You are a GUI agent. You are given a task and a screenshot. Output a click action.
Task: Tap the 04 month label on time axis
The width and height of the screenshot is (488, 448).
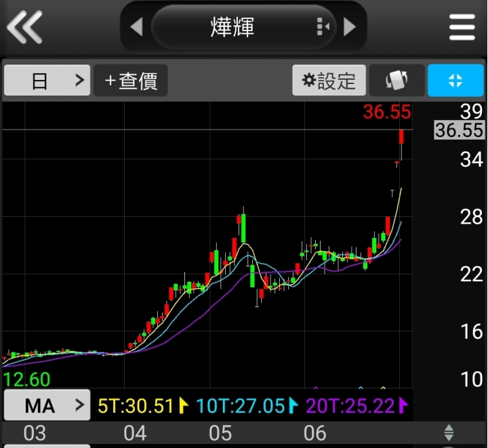(135, 433)
